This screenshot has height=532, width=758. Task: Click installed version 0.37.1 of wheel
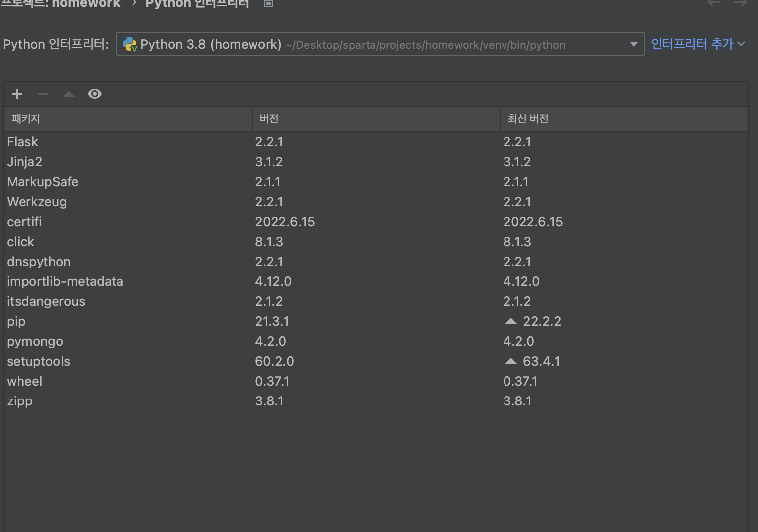272,381
